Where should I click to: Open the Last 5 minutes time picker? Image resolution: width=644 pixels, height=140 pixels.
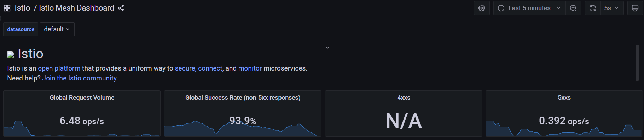529,8
